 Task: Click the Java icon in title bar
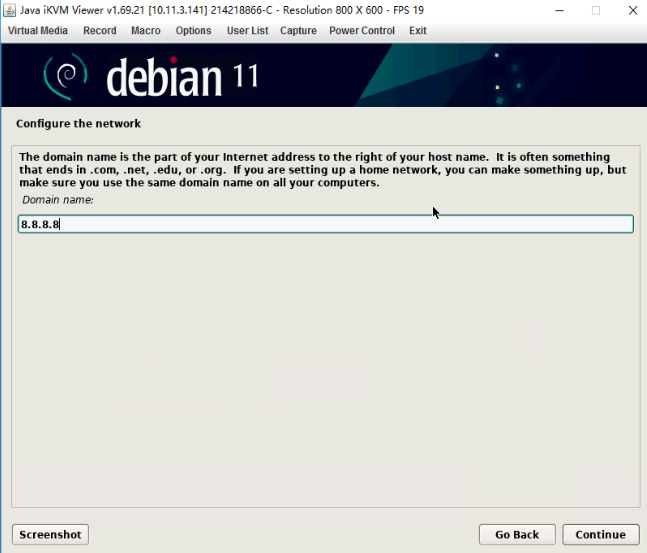(9, 10)
